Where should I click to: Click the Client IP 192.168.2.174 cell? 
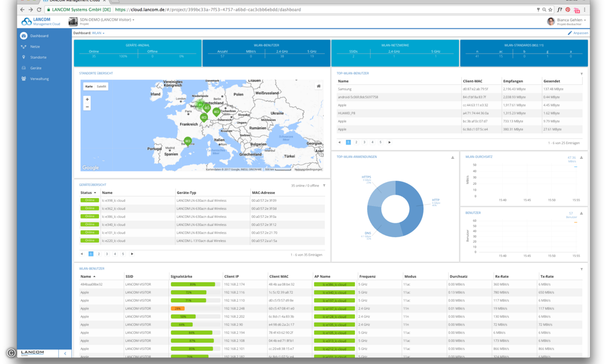[234, 285]
